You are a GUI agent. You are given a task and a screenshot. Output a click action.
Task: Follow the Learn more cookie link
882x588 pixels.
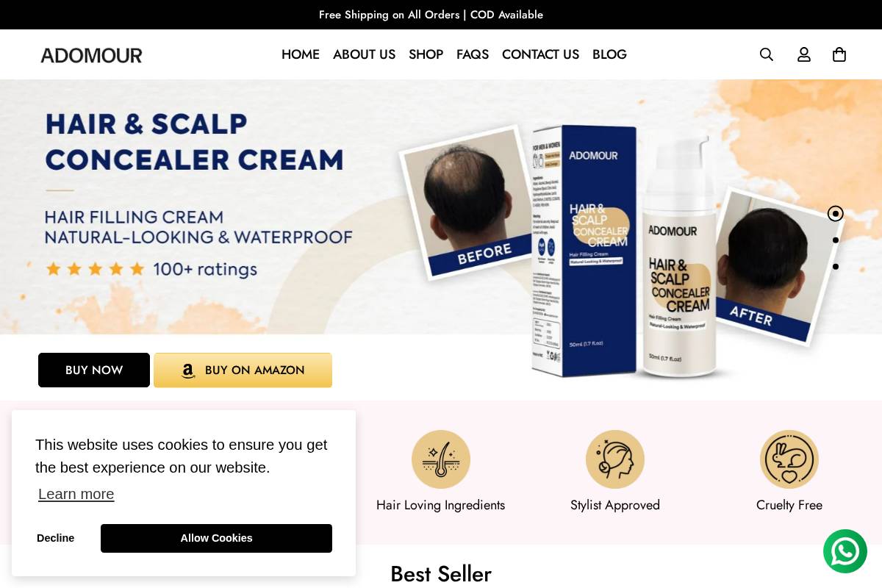[76, 494]
